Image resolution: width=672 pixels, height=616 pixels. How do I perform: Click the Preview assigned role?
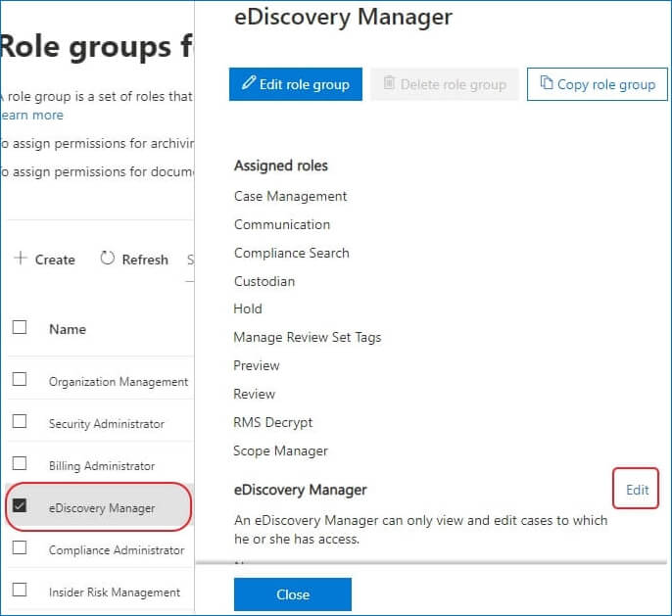point(257,366)
